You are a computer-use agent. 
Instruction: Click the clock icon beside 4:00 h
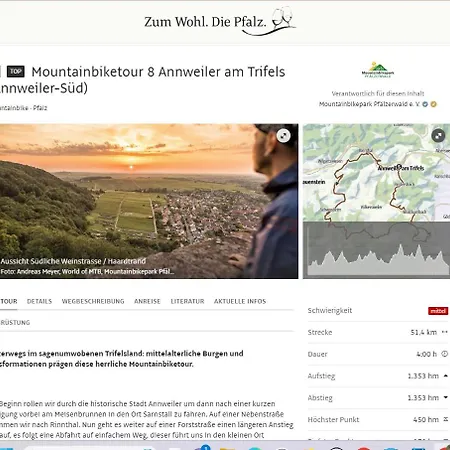tap(445, 354)
